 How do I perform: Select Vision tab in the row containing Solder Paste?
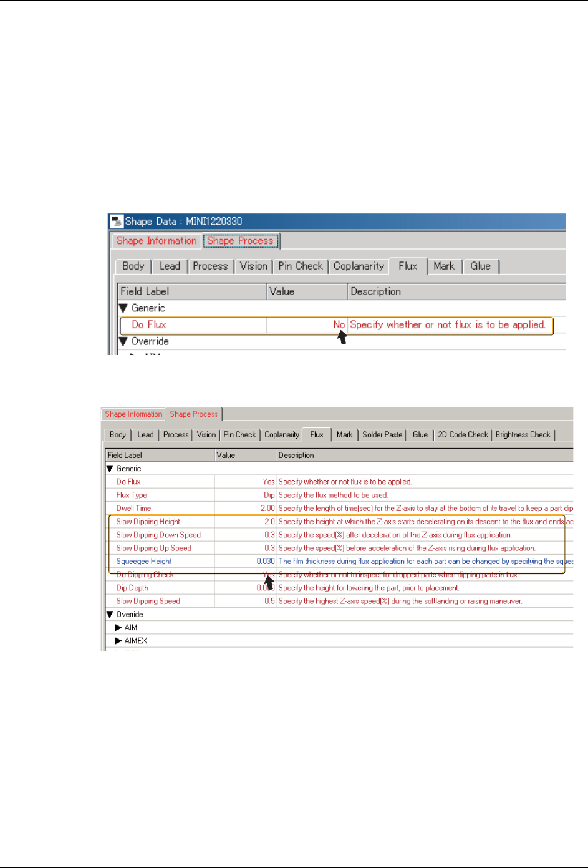(206, 435)
